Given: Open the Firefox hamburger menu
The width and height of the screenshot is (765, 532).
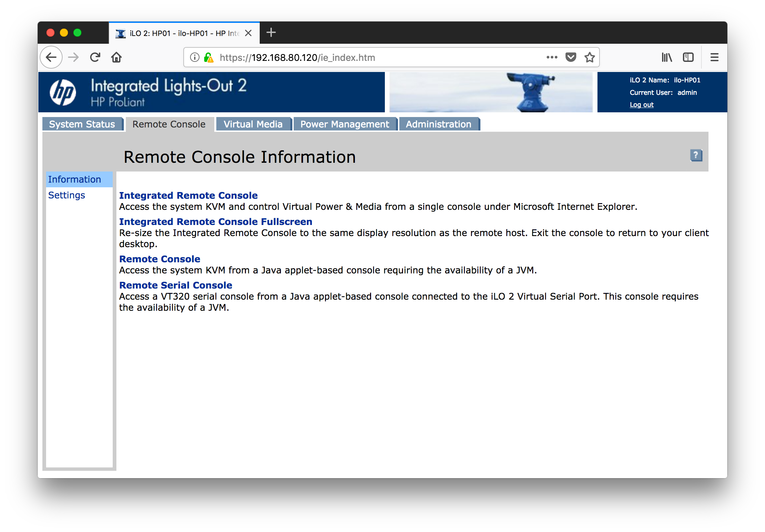Looking at the screenshot, I should [x=714, y=58].
